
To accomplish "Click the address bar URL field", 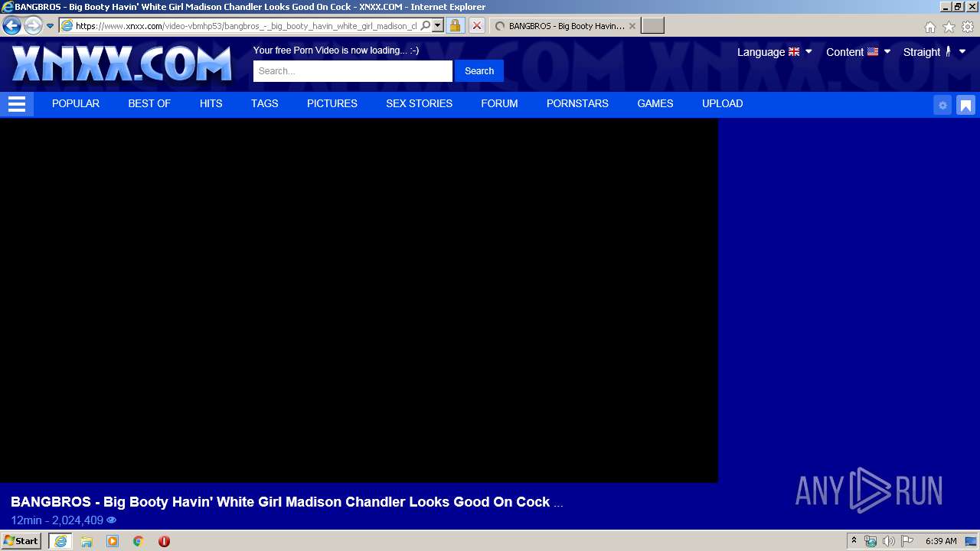I will click(246, 26).
